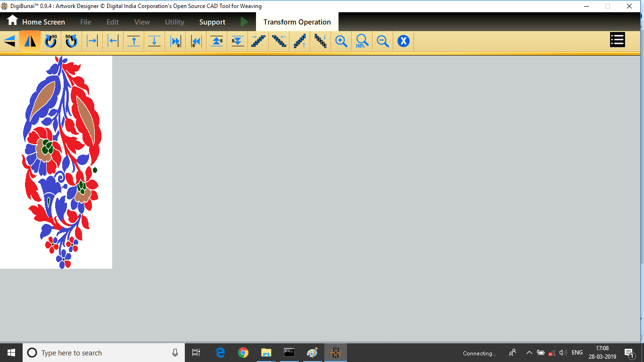
Task: Go to Home Screen
Action: (36, 22)
